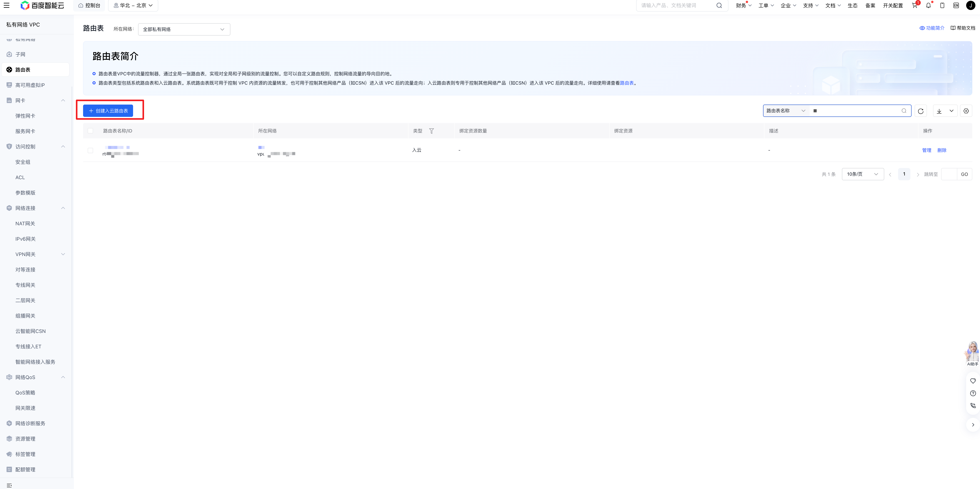Collapse the 网卡 section in sidebar

click(63, 100)
